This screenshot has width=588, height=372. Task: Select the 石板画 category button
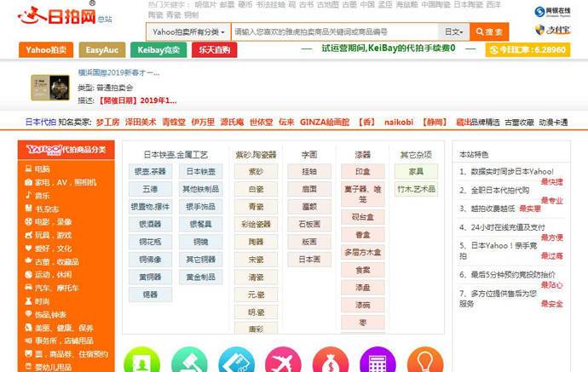click(309, 225)
